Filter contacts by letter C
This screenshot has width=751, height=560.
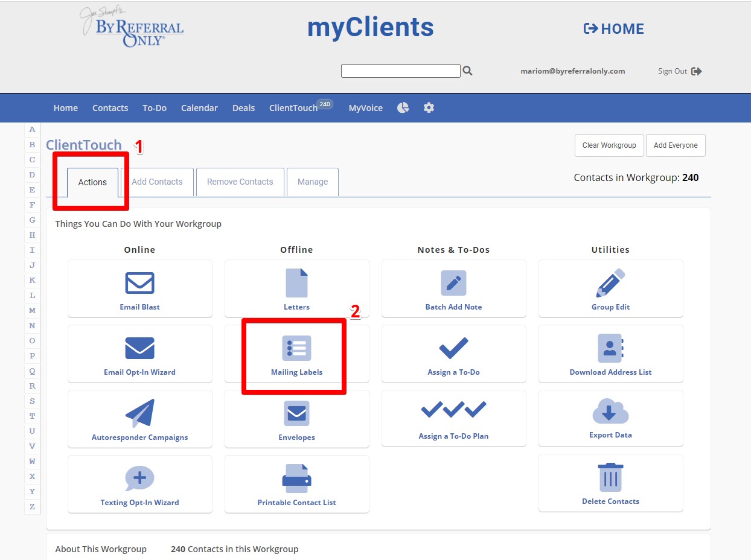[33, 160]
